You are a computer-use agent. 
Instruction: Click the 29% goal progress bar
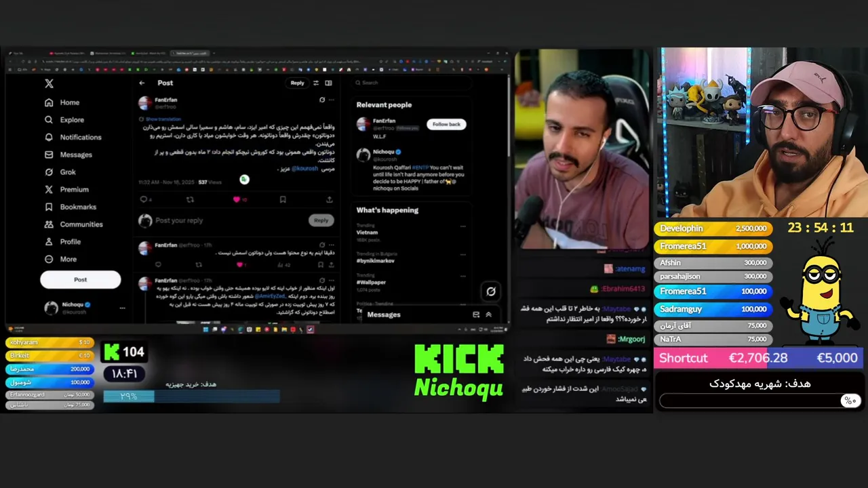pyautogui.click(x=192, y=396)
